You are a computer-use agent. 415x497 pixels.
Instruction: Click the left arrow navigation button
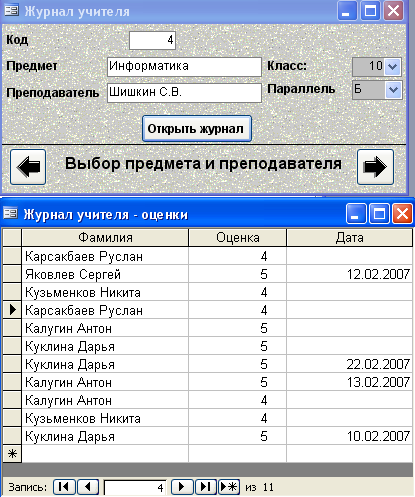coord(28,167)
